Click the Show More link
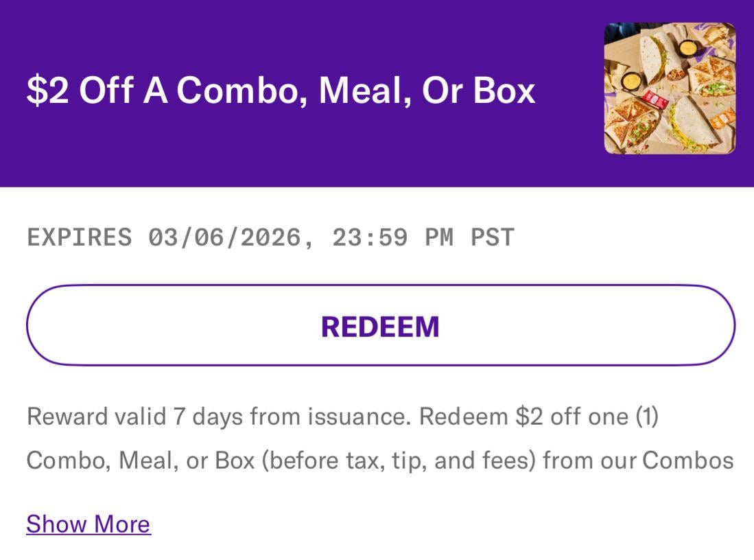Image resolution: width=754 pixels, height=560 pixels. click(x=89, y=524)
